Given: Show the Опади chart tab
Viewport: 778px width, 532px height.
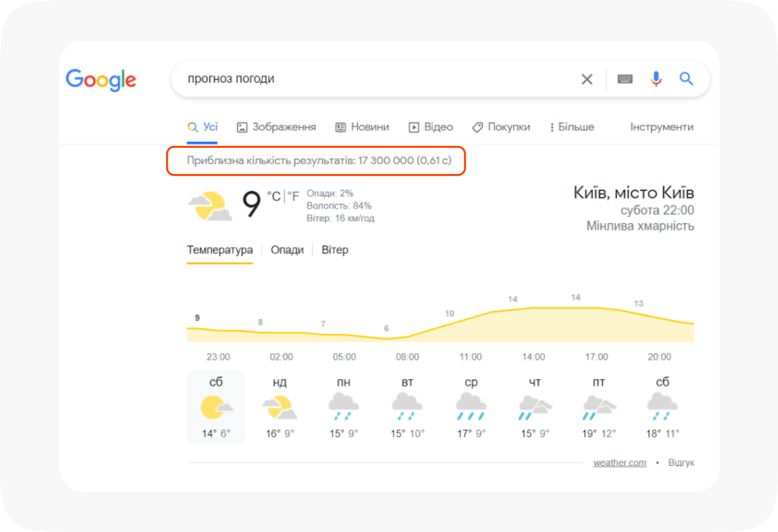Looking at the screenshot, I should pos(287,250).
